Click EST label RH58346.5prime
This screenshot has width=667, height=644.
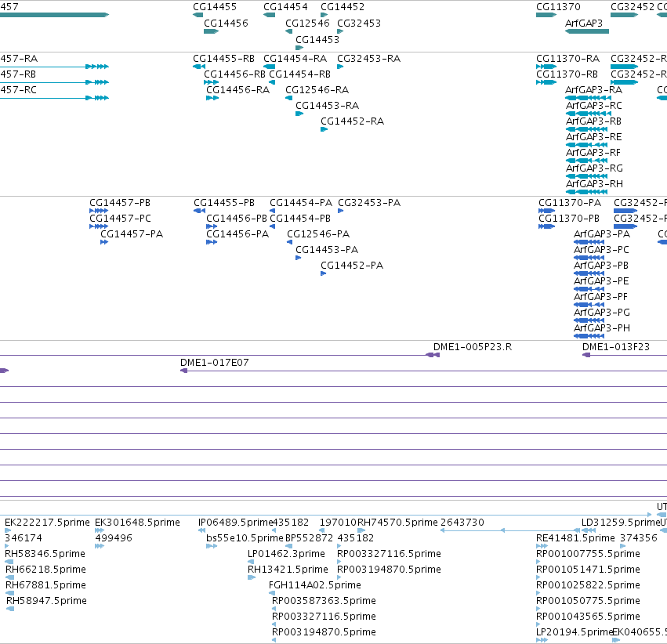45,554
